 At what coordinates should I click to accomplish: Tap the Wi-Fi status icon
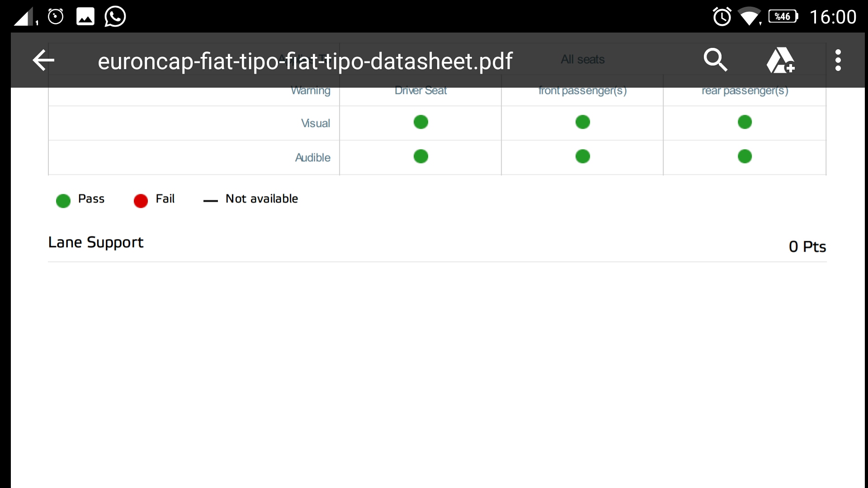point(750,17)
